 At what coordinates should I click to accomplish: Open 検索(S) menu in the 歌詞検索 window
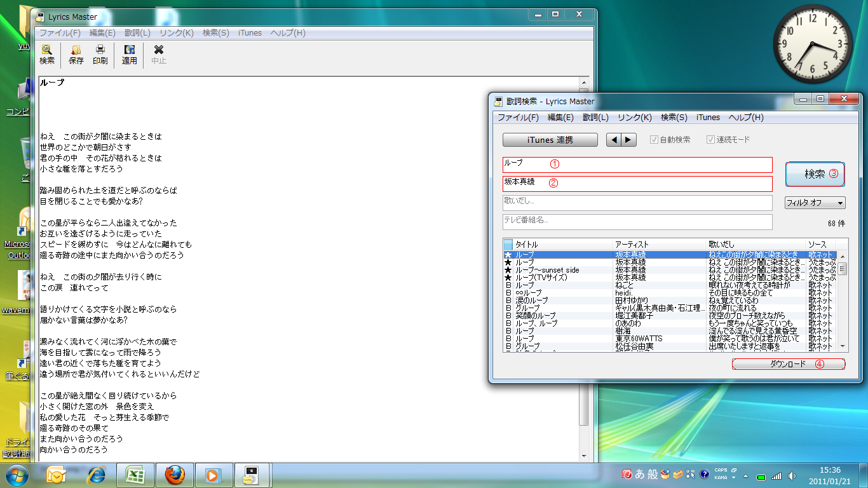[674, 118]
